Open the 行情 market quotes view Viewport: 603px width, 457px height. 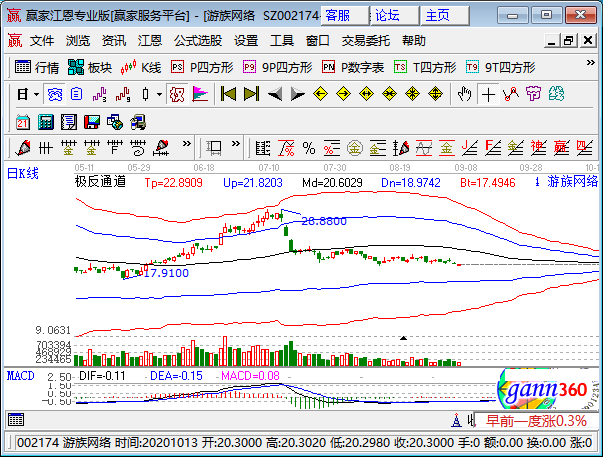37,67
